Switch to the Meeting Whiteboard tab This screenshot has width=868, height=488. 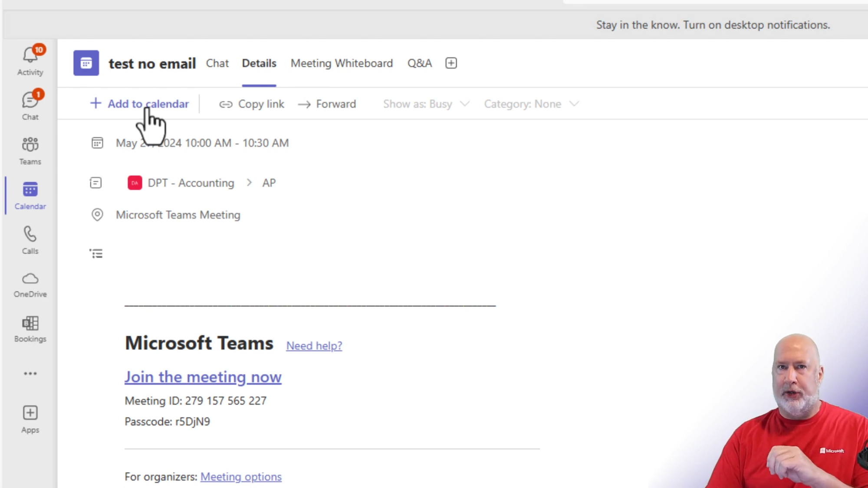pyautogui.click(x=342, y=63)
